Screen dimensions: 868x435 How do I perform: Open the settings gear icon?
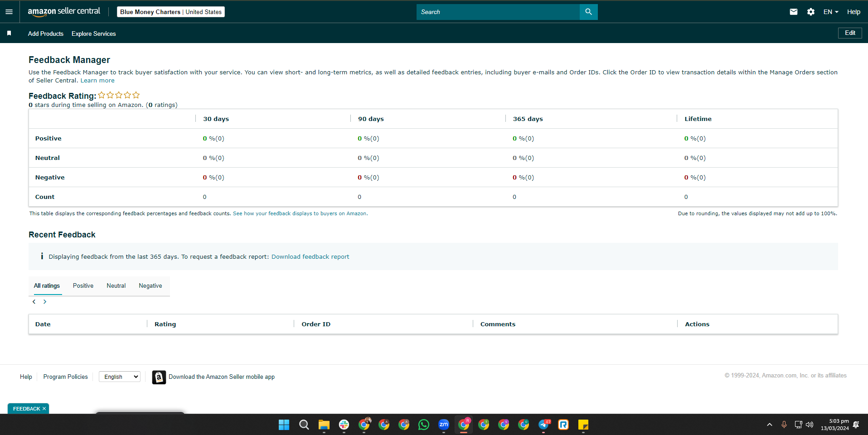pyautogui.click(x=811, y=12)
